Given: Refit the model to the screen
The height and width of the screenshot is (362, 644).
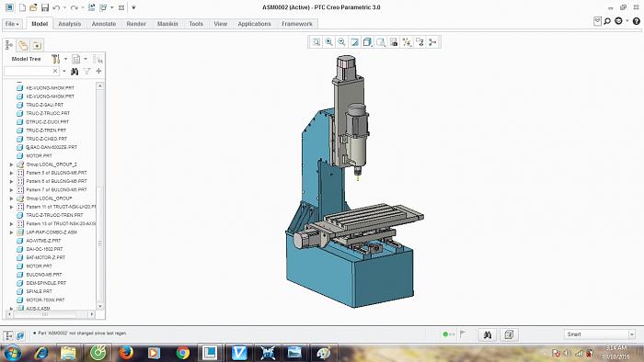Looking at the screenshot, I should tap(316, 42).
